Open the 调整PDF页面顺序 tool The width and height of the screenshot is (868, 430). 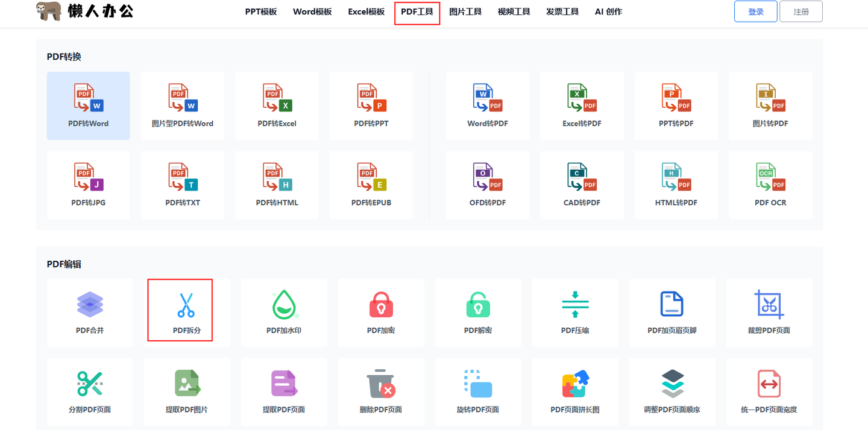tap(672, 391)
